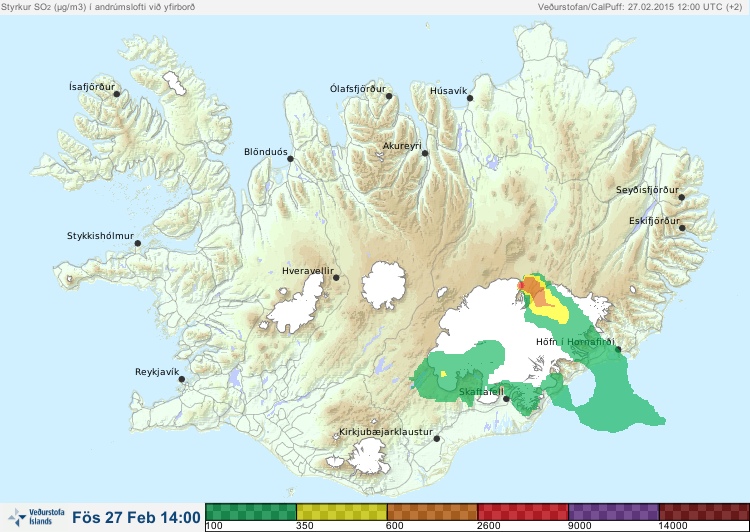Click the Stykkishólmur label text
Viewport: 750px width, 532px height.
[x=100, y=236]
